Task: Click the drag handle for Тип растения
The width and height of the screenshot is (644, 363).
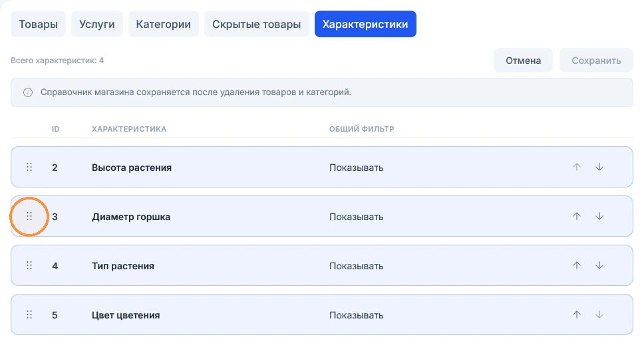Action: (x=29, y=266)
